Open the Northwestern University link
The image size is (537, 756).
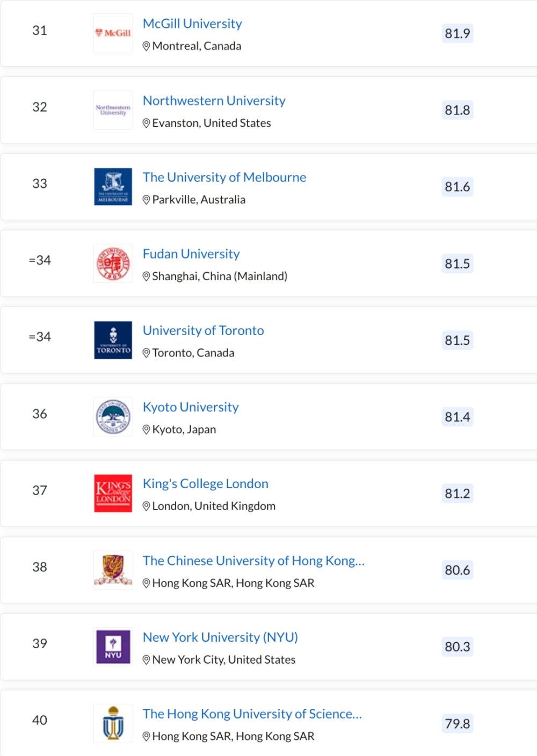[x=214, y=100]
